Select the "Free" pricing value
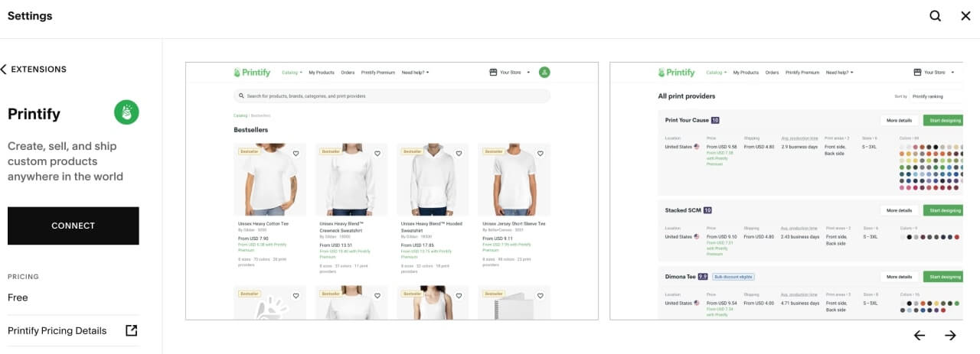This screenshot has width=980, height=354. pyautogui.click(x=18, y=297)
